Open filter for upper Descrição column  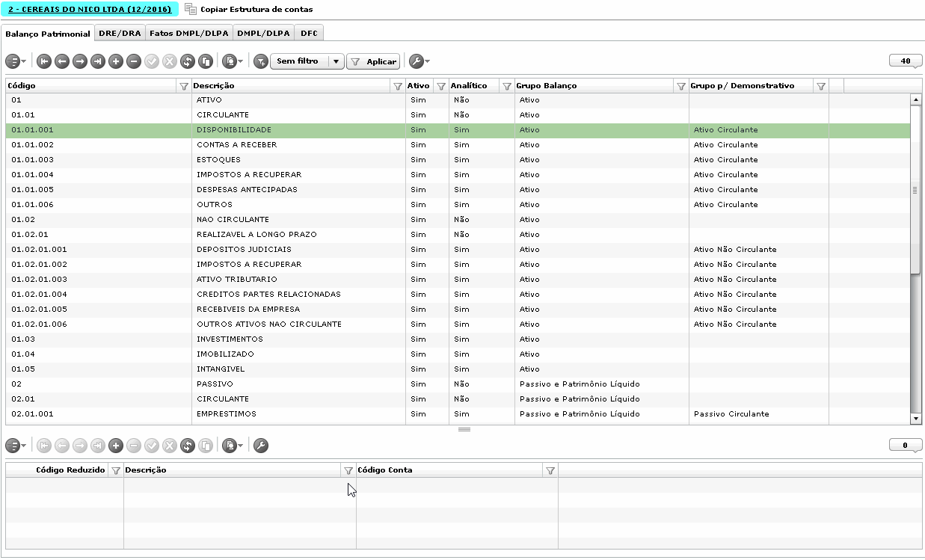click(398, 86)
